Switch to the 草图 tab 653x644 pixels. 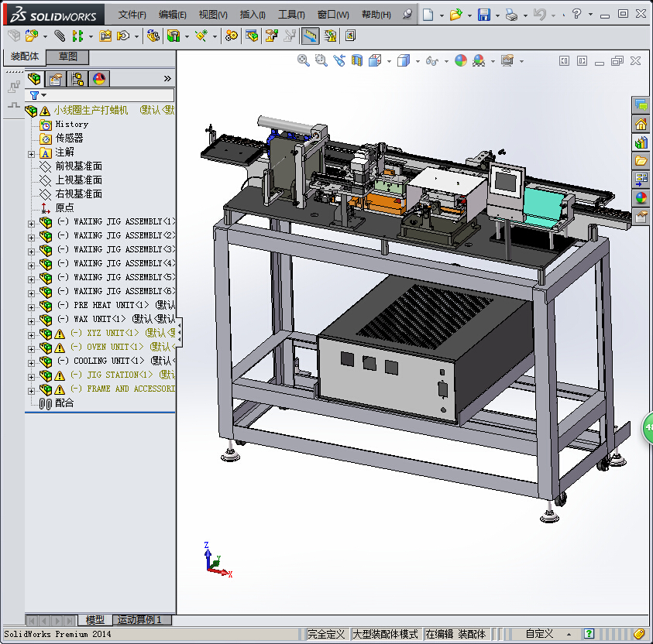[x=67, y=57]
